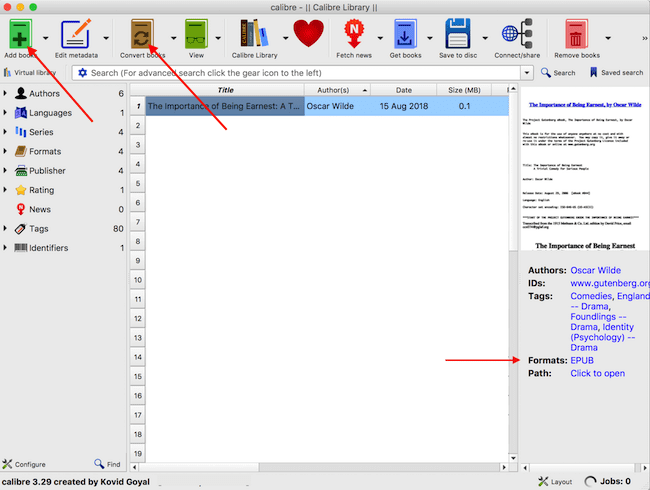Click the Virtual library button
Viewport: 650px width, 490px height.
tap(30, 73)
